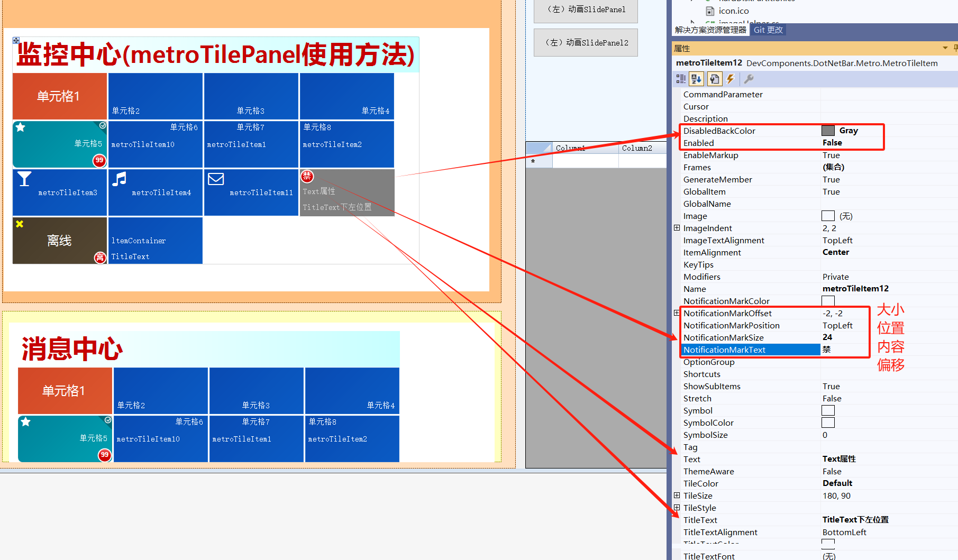
Task: Select the TitleText property row
Action: pyautogui.click(x=819, y=520)
